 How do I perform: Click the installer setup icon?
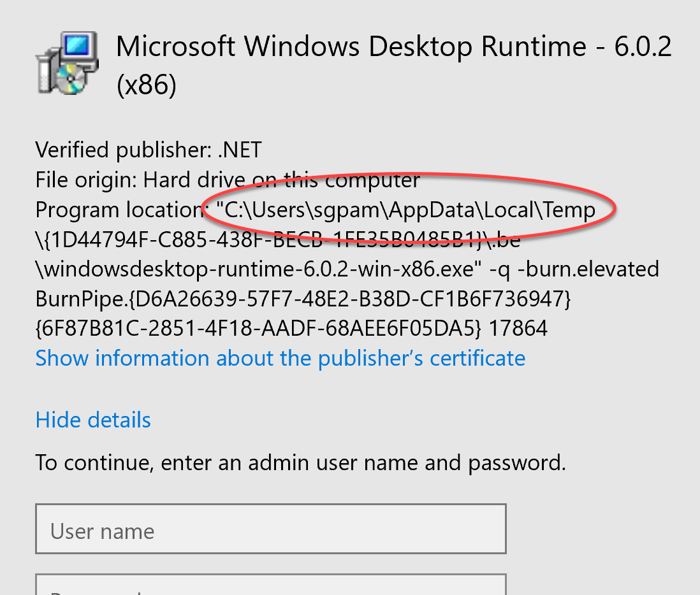(x=68, y=63)
